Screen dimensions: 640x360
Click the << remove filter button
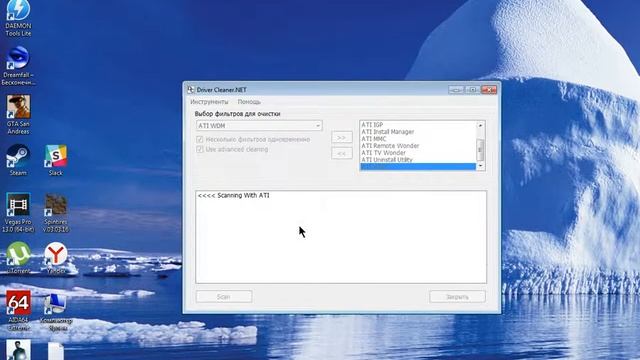[342, 153]
